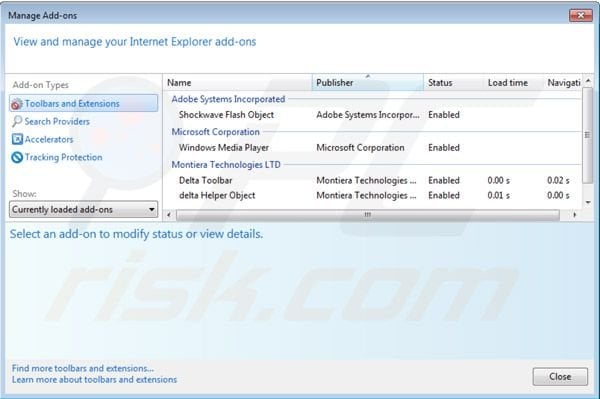Open Search Providers add-on type
Image resolution: width=600 pixels, height=399 pixels.
[x=57, y=121]
